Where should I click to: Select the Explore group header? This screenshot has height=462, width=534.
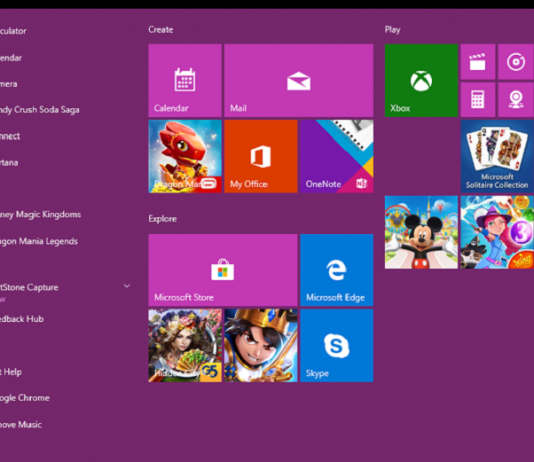(x=162, y=219)
